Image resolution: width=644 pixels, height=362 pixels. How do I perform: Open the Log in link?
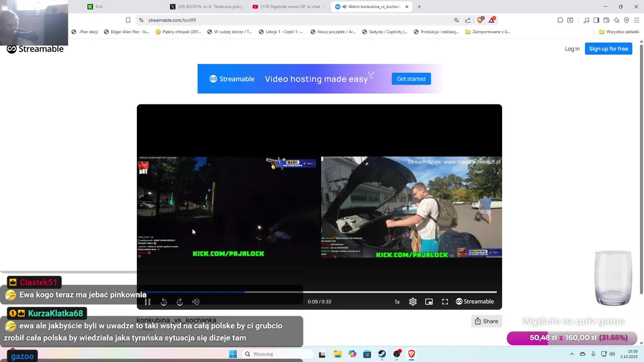(x=572, y=49)
